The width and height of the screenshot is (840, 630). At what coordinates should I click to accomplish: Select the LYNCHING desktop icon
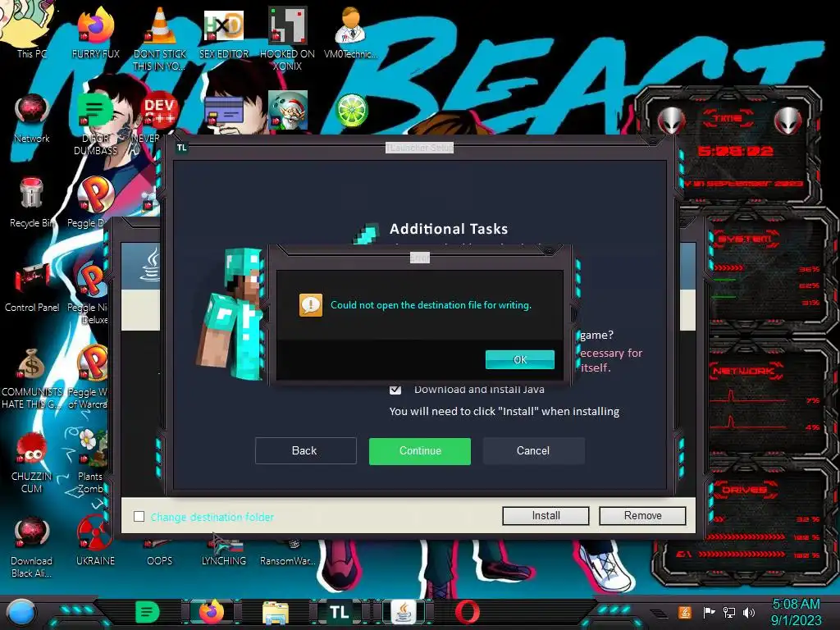click(224, 553)
